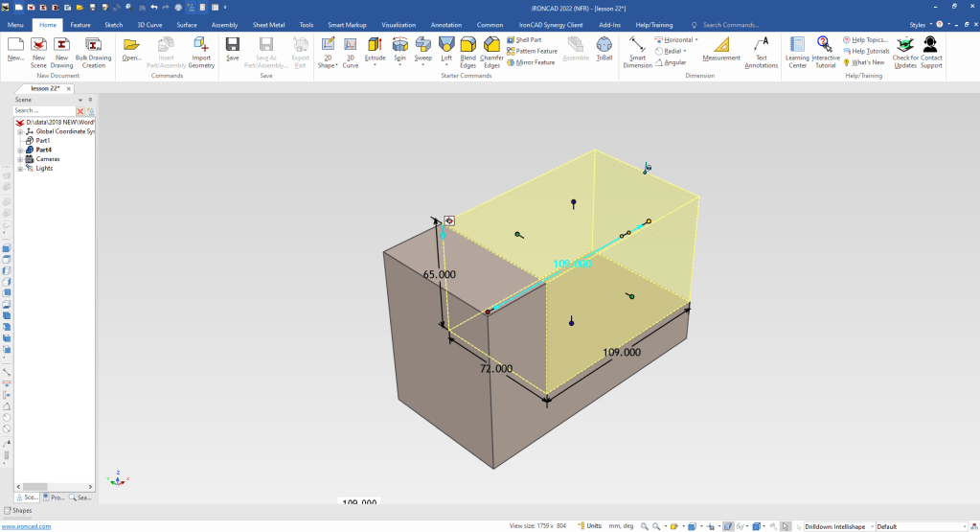Click the Scene search input field

click(43, 111)
